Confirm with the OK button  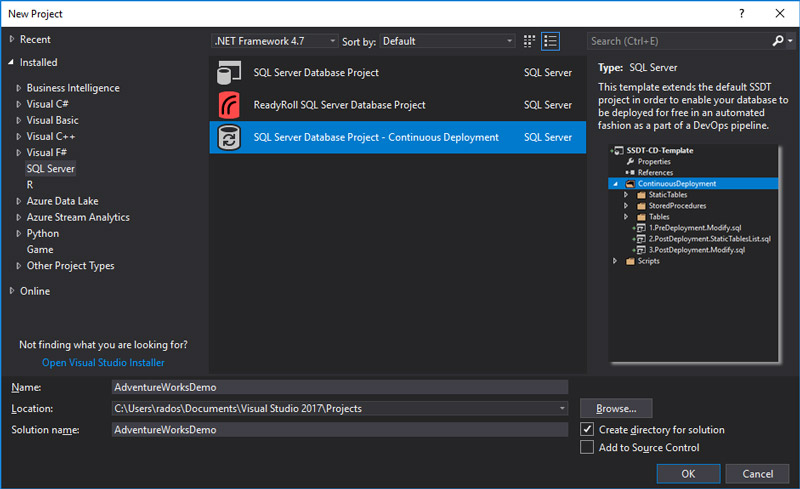(688, 474)
